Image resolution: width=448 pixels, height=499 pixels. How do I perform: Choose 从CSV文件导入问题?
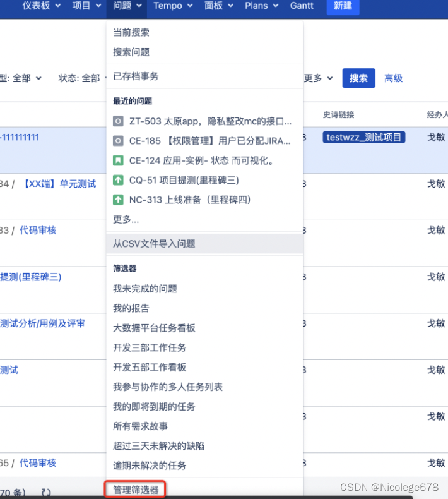click(204, 244)
